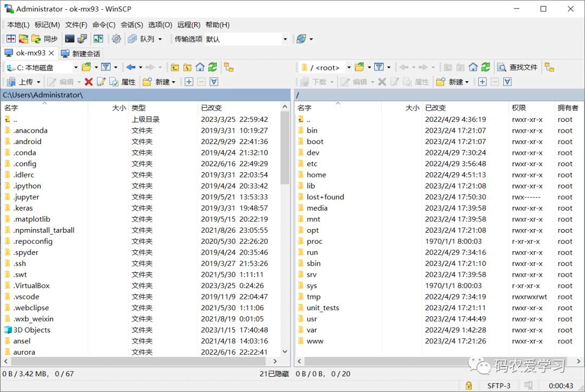
Task: Click local panel vertical scrollbar thumb
Action: pyautogui.click(x=285, y=148)
